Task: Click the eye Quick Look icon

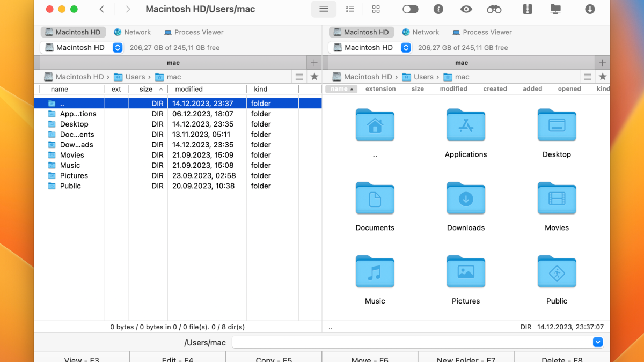Action: click(466, 9)
